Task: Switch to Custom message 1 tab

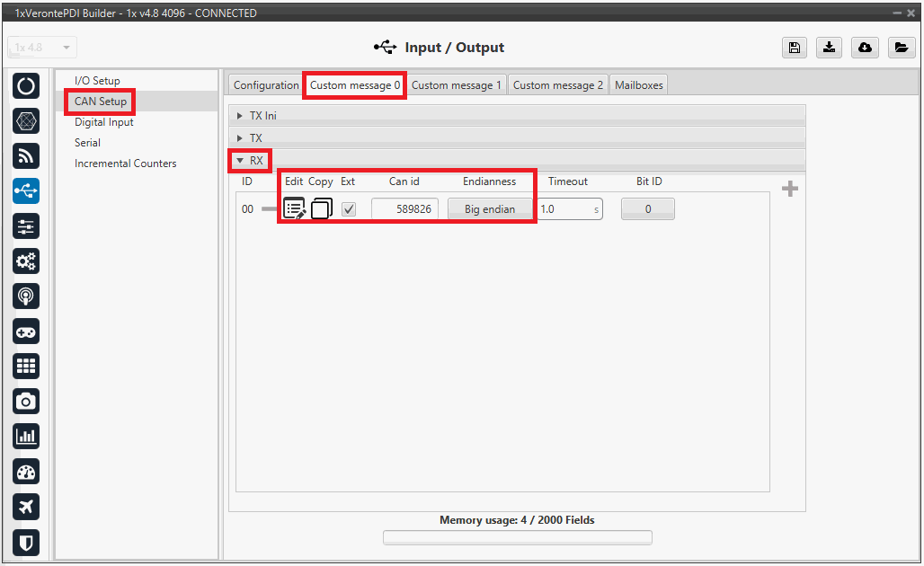Action: [x=457, y=85]
